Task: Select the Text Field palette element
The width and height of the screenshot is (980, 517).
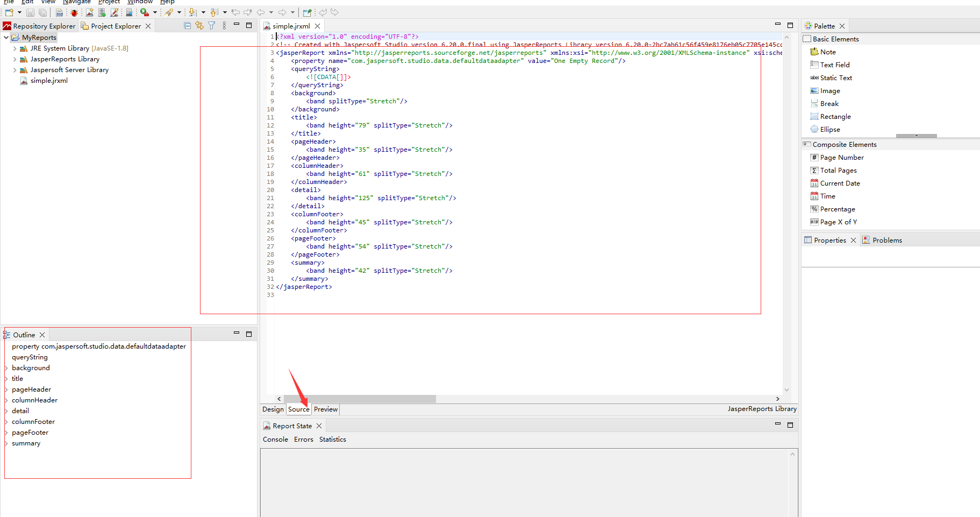Action: [x=835, y=65]
